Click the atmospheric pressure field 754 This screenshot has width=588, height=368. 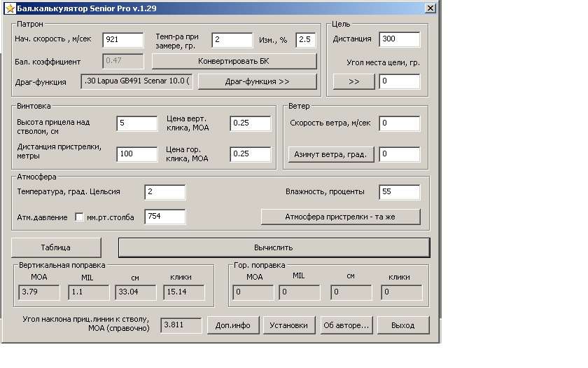tap(164, 217)
